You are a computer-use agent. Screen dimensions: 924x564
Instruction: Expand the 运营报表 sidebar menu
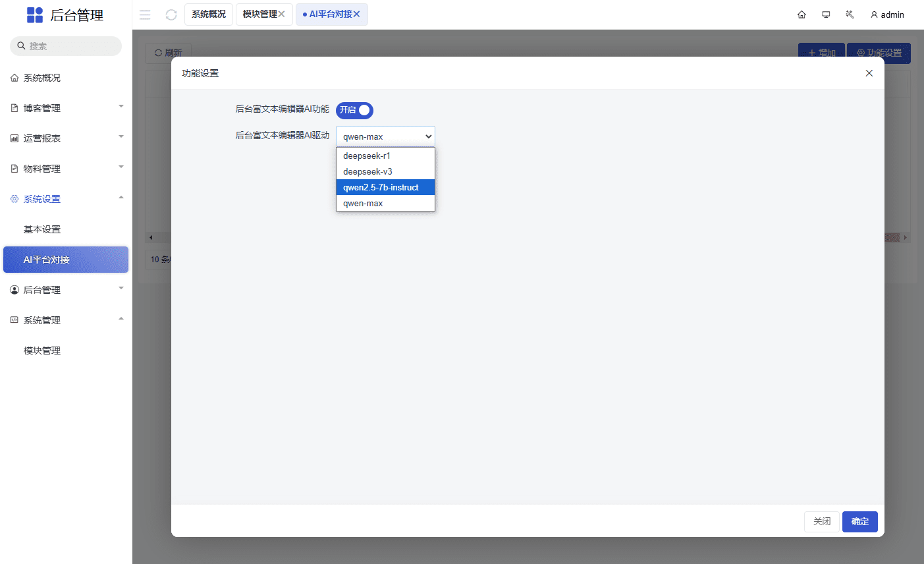click(x=66, y=138)
